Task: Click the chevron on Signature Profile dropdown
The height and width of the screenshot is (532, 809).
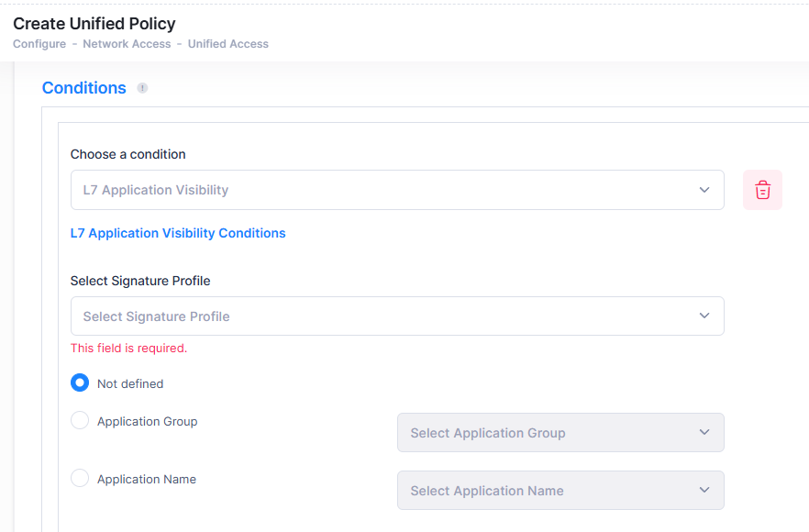Action: [704, 315]
